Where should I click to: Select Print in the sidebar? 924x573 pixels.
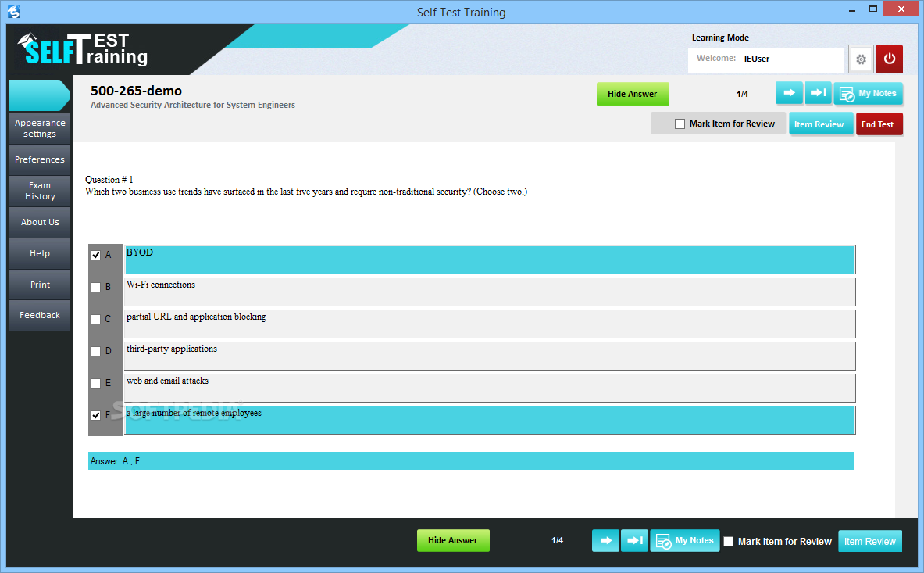[x=40, y=284]
